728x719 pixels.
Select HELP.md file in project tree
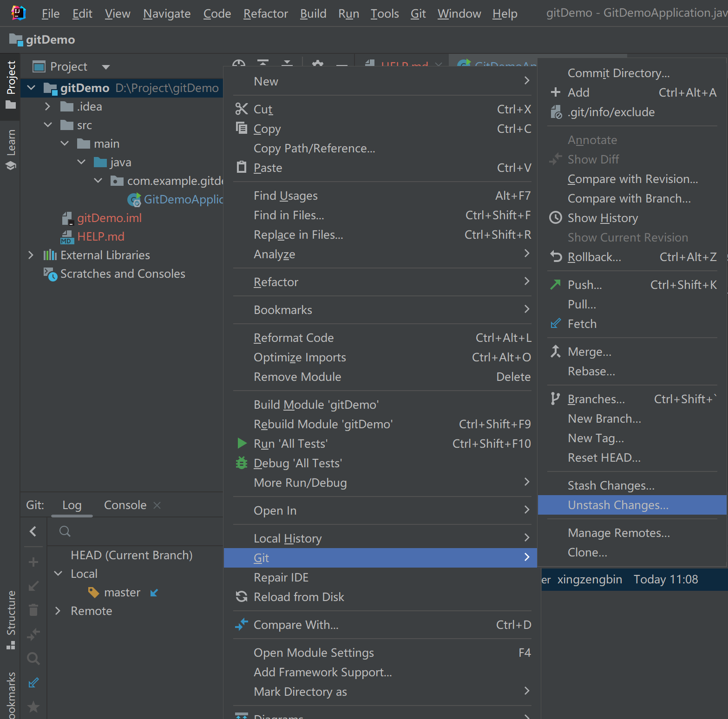101,236
